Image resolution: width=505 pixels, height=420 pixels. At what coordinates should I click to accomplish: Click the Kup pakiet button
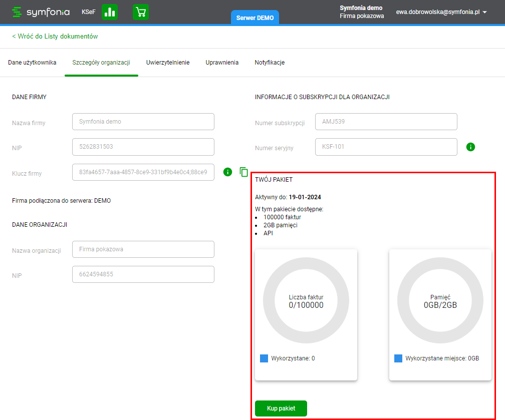(281, 408)
